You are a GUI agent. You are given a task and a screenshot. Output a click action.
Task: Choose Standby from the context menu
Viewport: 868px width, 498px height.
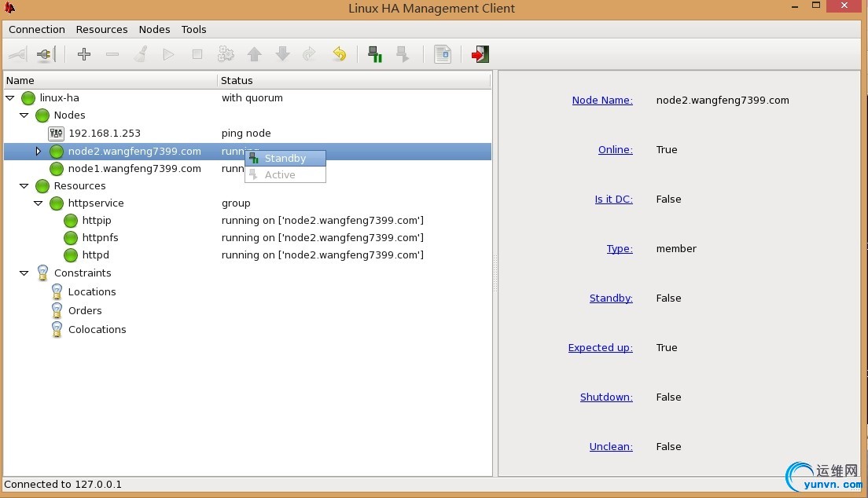point(285,159)
